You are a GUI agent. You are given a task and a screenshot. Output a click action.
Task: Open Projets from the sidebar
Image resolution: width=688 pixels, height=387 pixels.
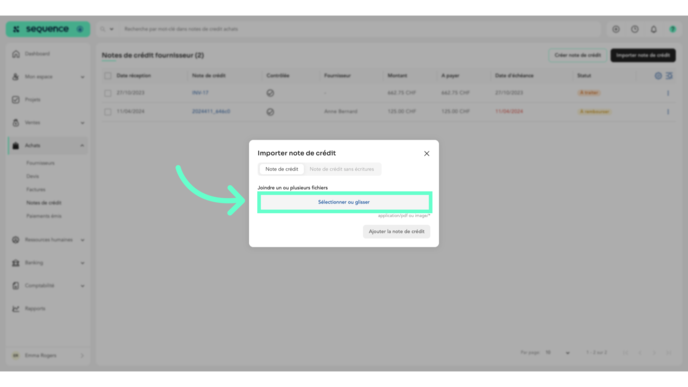pos(32,100)
